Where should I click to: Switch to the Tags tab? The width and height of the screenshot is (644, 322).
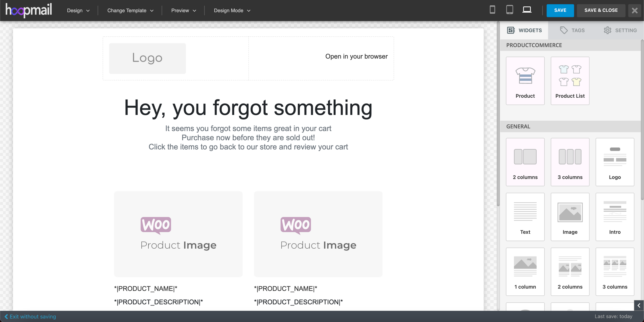coord(572,30)
